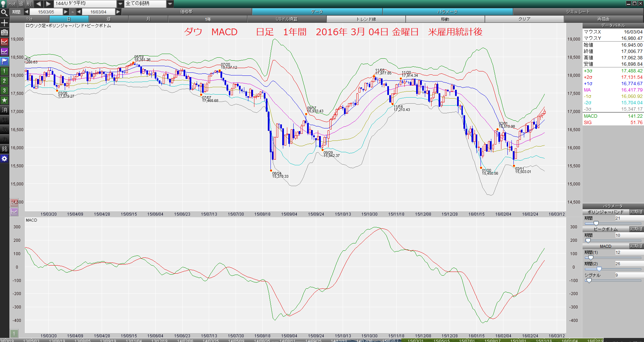Adjust MACD シグナル slider
This screenshot has width=644, height=342.
(x=589, y=280)
